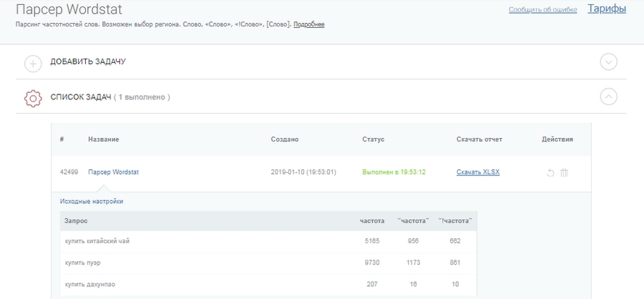
Task: Click the Исходные настройки link
Action: tap(92, 201)
